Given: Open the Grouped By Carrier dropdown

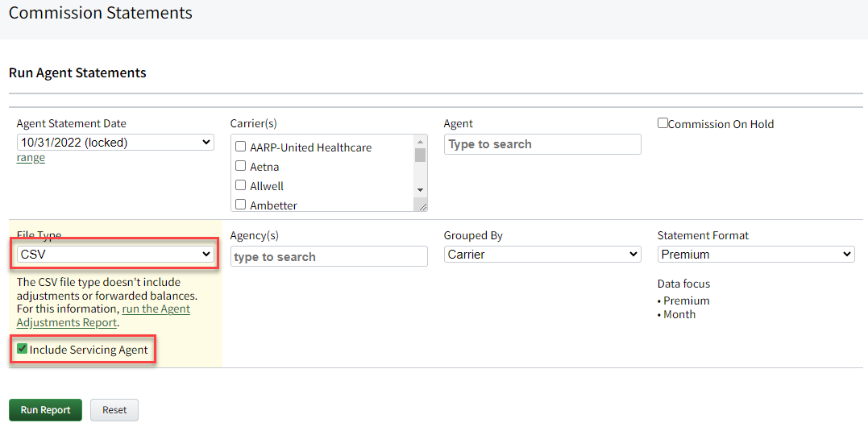Looking at the screenshot, I should click(x=542, y=255).
